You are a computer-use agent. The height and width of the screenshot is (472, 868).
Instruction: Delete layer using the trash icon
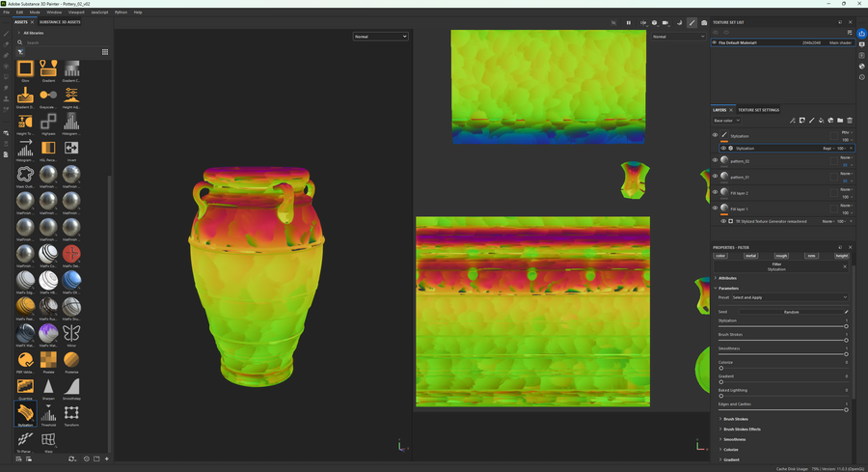coord(850,121)
